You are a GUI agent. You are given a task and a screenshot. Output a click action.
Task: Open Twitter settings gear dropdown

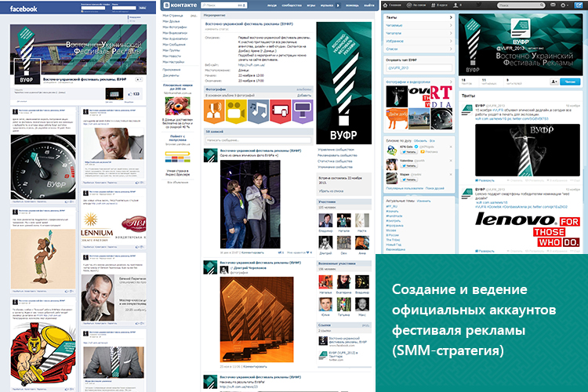[564, 5]
